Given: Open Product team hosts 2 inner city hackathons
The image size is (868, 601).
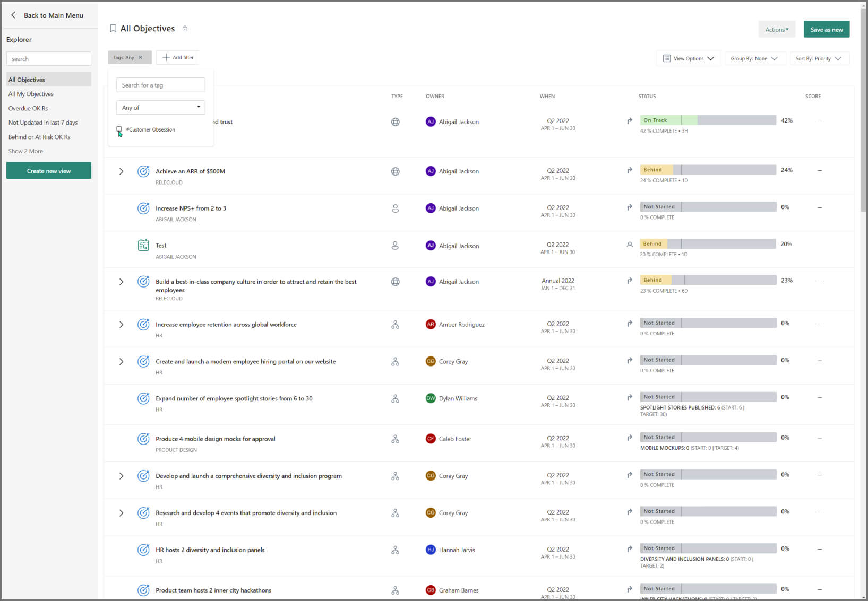Looking at the screenshot, I should point(213,590).
